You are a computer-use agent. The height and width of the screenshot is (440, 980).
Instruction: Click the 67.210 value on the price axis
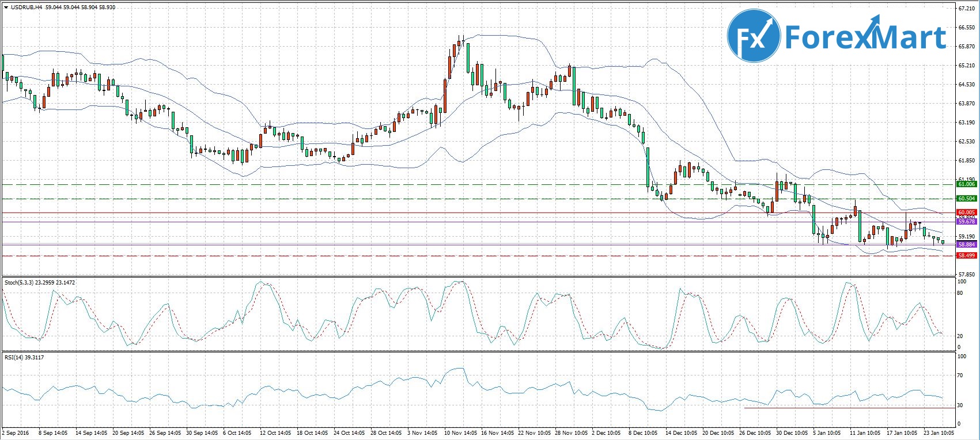click(x=966, y=9)
